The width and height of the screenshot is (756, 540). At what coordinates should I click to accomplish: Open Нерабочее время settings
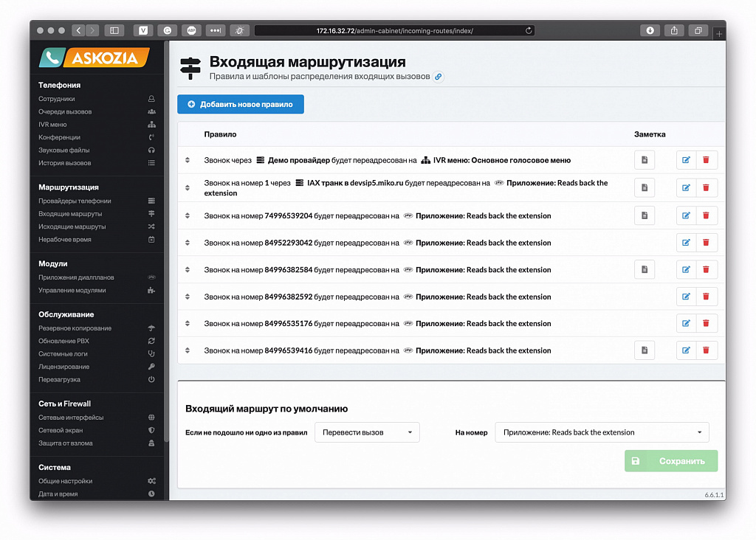(x=97, y=240)
